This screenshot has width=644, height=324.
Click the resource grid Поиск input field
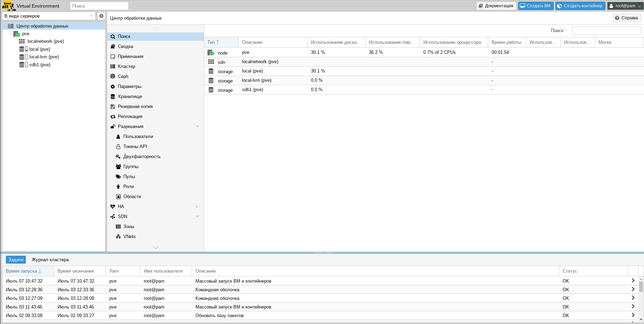606,31
